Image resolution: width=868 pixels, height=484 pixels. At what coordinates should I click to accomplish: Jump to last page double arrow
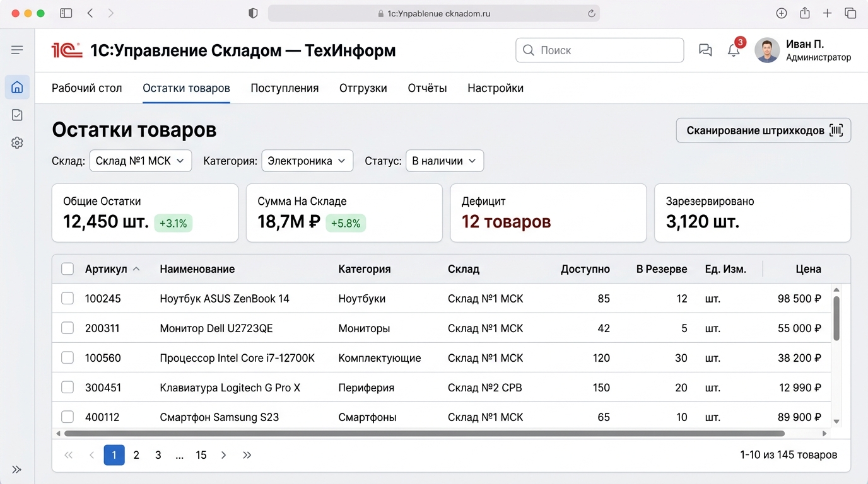pyautogui.click(x=247, y=455)
